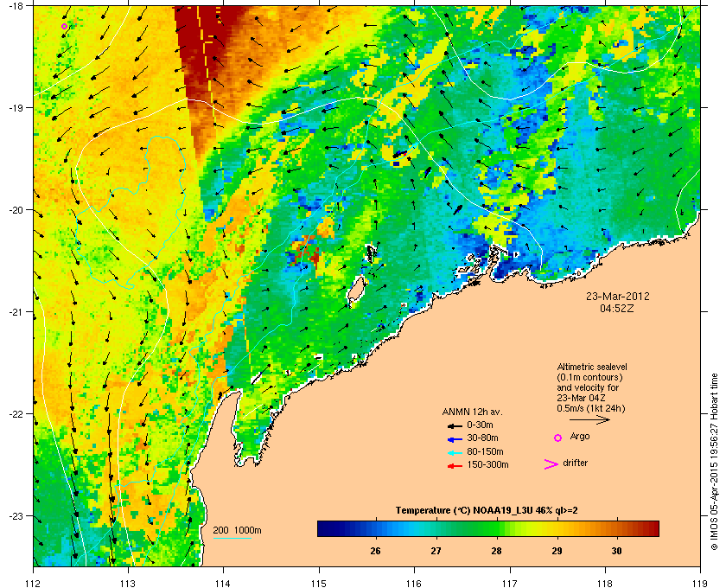Click the colorbar tick label 28

click(x=496, y=551)
